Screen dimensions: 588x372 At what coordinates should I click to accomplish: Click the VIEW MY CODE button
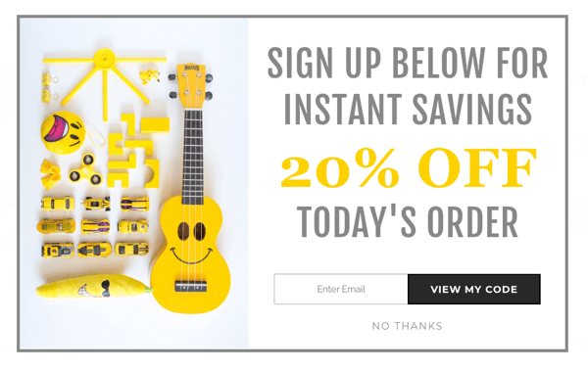pyautogui.click(x=474, y=289)
